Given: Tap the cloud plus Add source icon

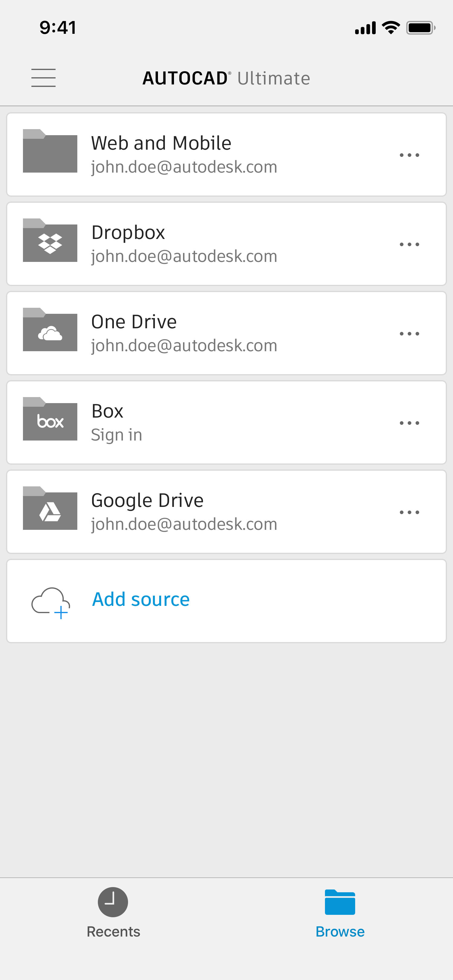Looking at the screenshot, I should (x=51, y=603).
